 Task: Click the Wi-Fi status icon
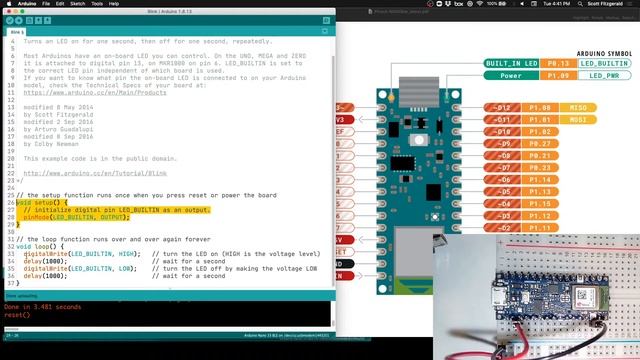pyautogui.click(x=480, y=4)
